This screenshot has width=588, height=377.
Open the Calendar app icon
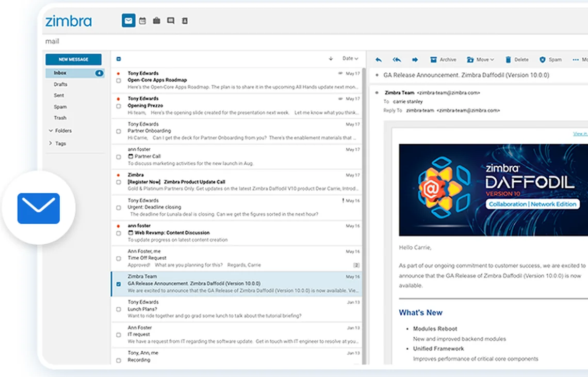(142, 21)
